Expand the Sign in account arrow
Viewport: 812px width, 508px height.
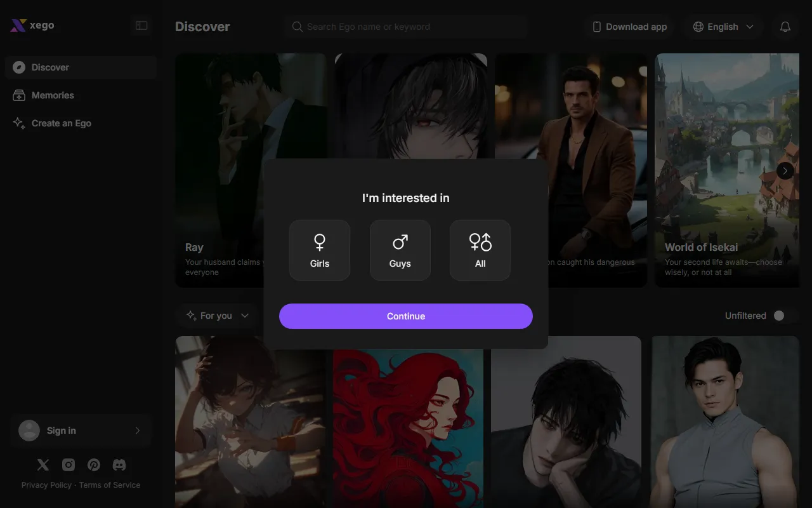click(x=138, y=431)
